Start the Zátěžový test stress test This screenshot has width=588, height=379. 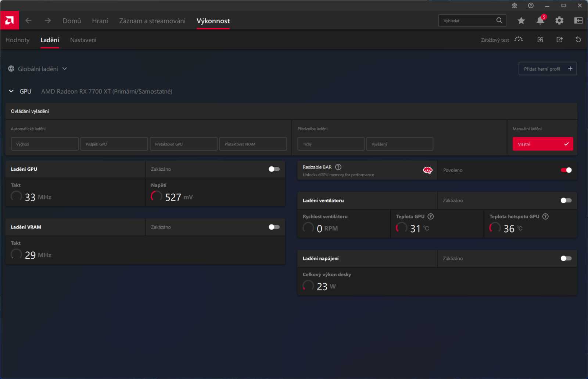pyautogui.click(x=502, y=40)
